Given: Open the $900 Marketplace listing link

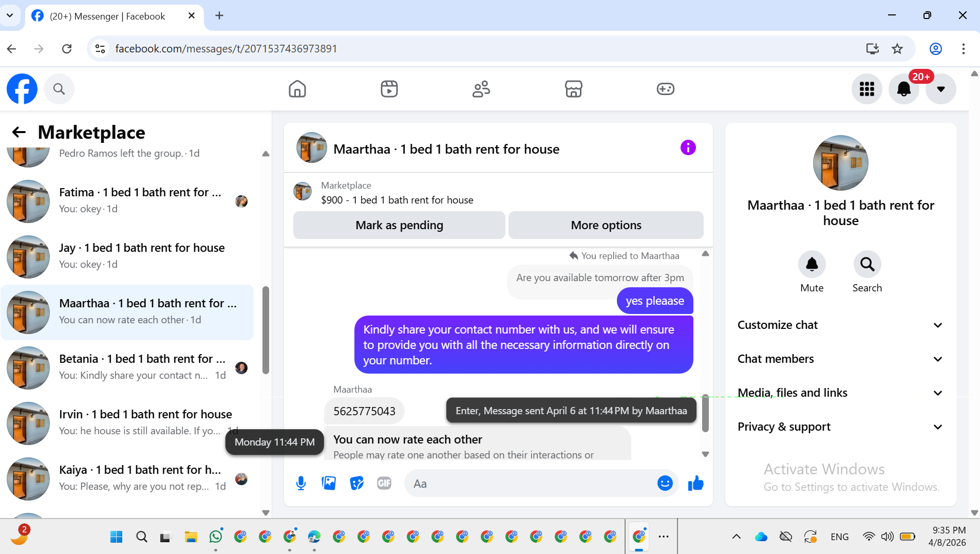Looking at the screenshot, I should [x=397, y=200].
